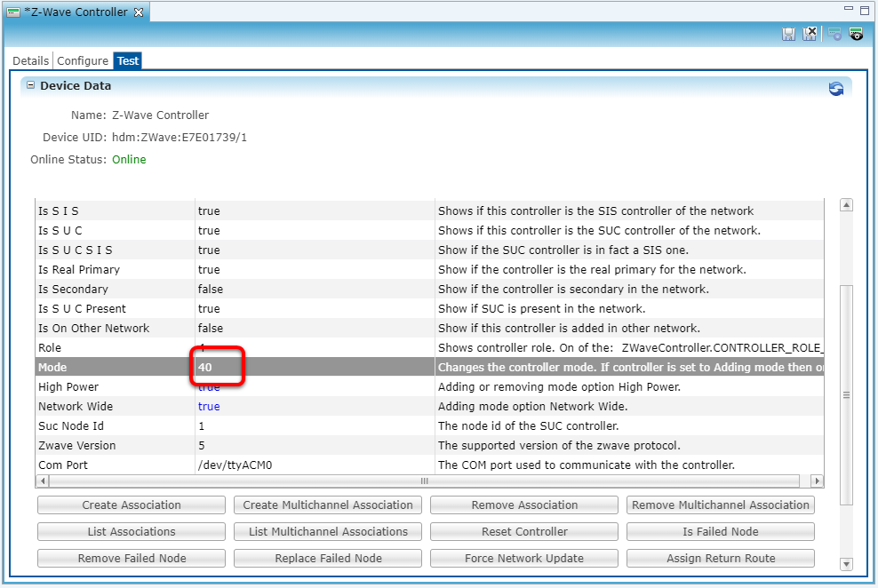Viewport: 878px width, 588px height.
Task: Click the Com Port /dev/ttyACM0 value
Action: [235, 465]
